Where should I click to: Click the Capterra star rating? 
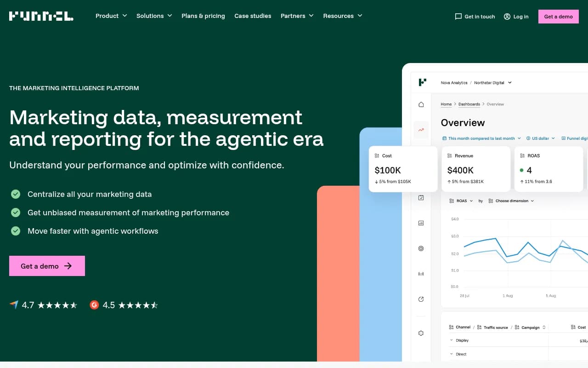pos(57,305)
